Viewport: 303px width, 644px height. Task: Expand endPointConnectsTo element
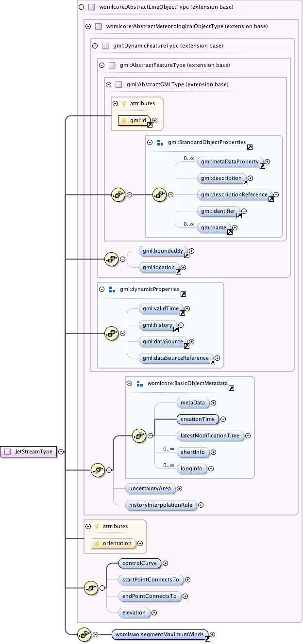185,596
